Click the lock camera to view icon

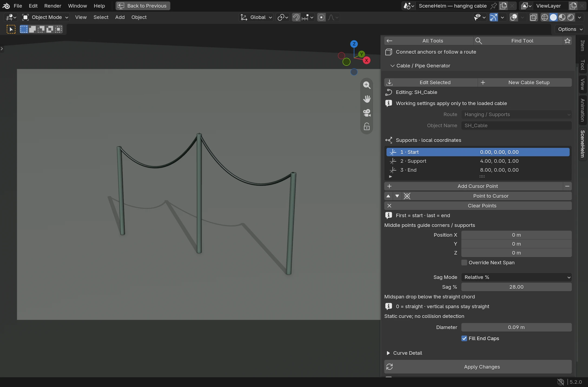366,126
